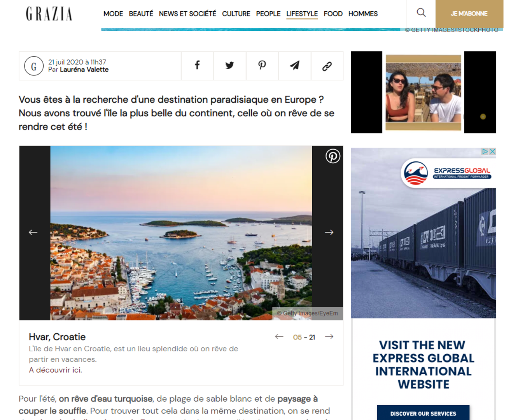
Task: Pin article with Pinterest share icon
Action: pos(262,66)
